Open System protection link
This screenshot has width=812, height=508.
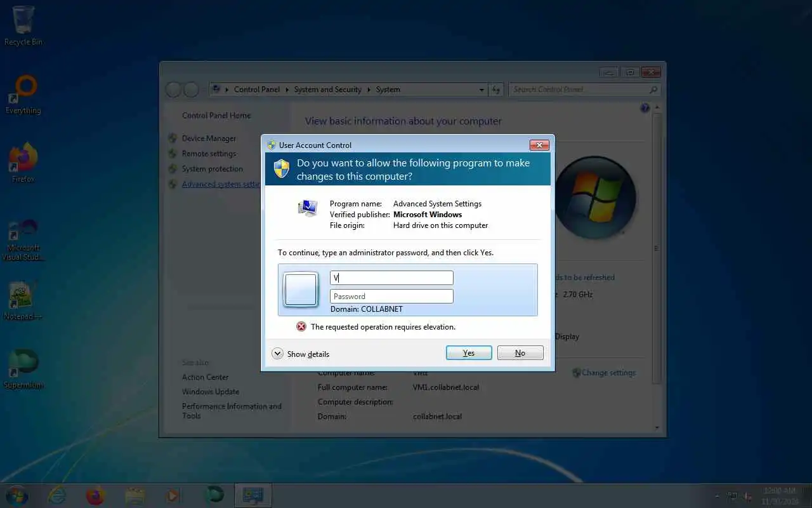click(213, 169)
